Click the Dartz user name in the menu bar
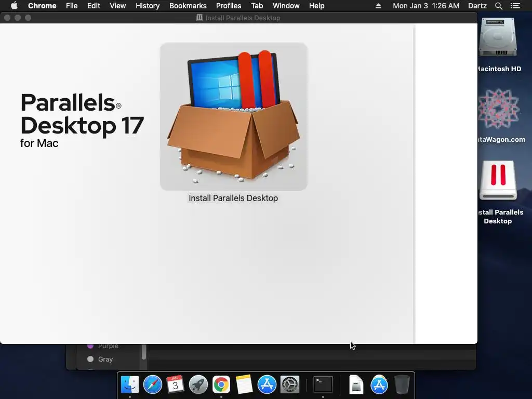 [477, 6]
